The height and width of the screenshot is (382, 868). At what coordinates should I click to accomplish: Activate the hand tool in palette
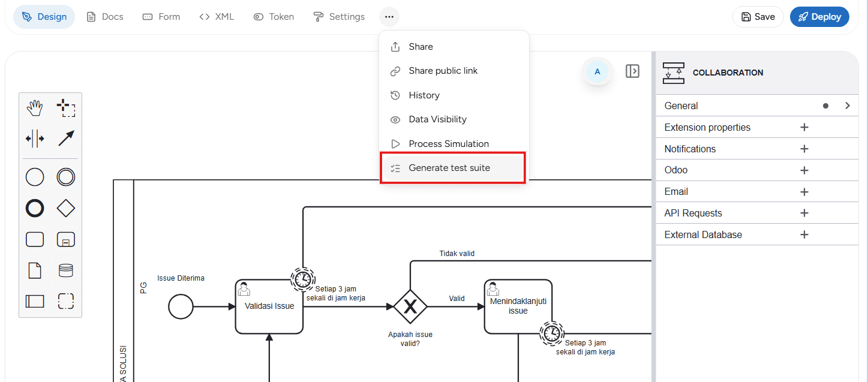tap(35, 108)
